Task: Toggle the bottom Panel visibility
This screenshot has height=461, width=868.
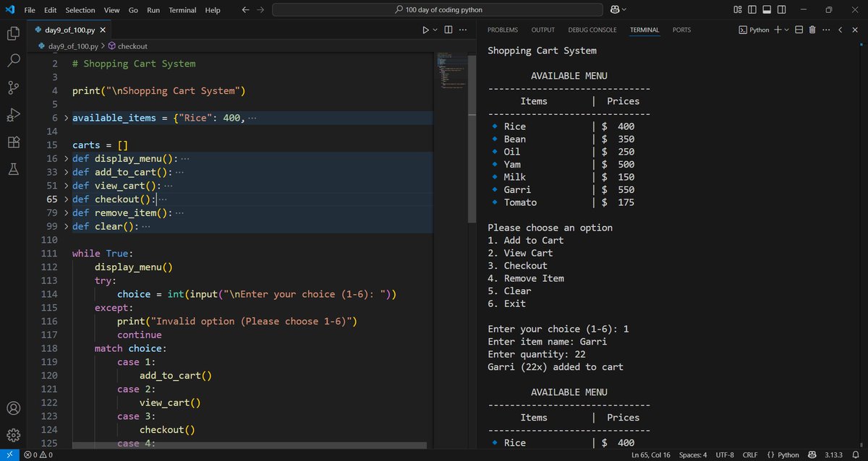Action: pos(767,9)
